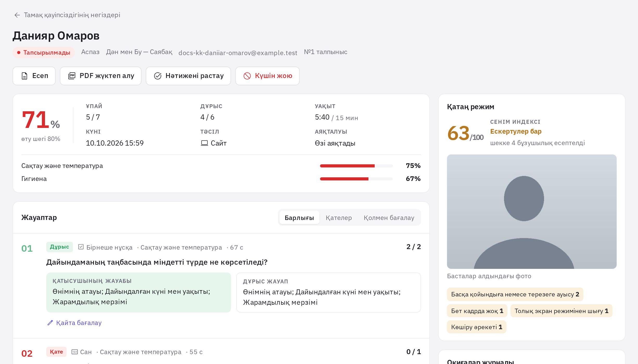Switch to the Қателер tab

point(339,218)
